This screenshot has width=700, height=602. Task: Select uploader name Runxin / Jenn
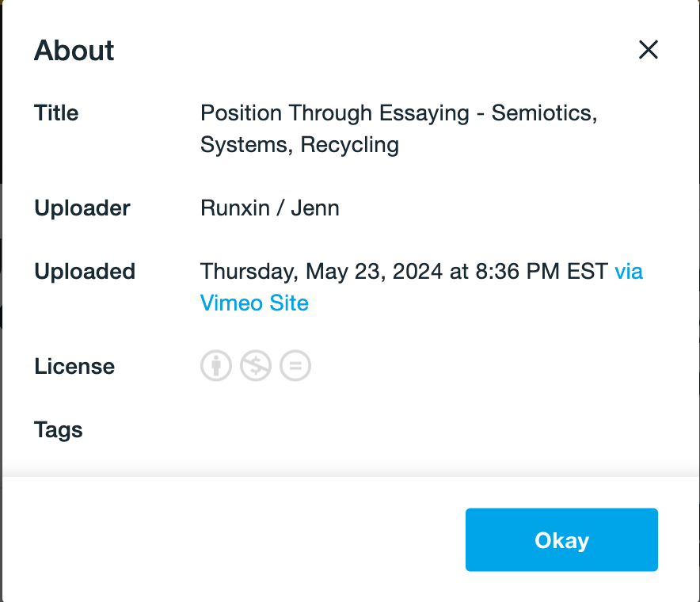click(270, 208)
